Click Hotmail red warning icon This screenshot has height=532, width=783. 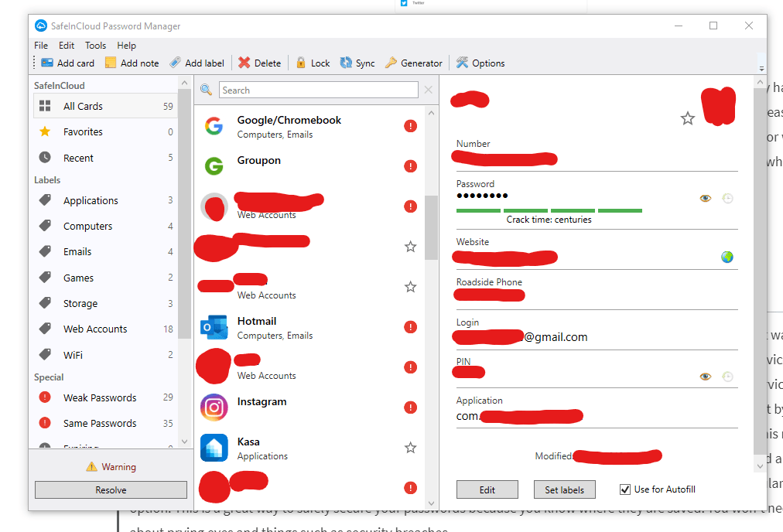tap(411, 327)
